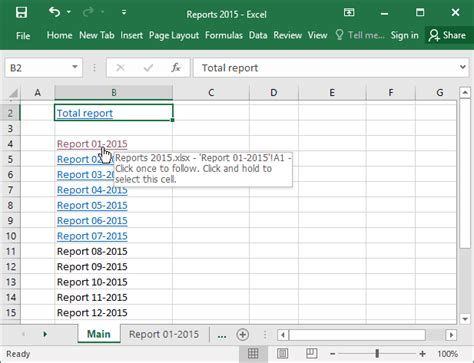Click the Save icon in quick access toolbar
This screenshot has width=474, height=363.
(21, 13)
